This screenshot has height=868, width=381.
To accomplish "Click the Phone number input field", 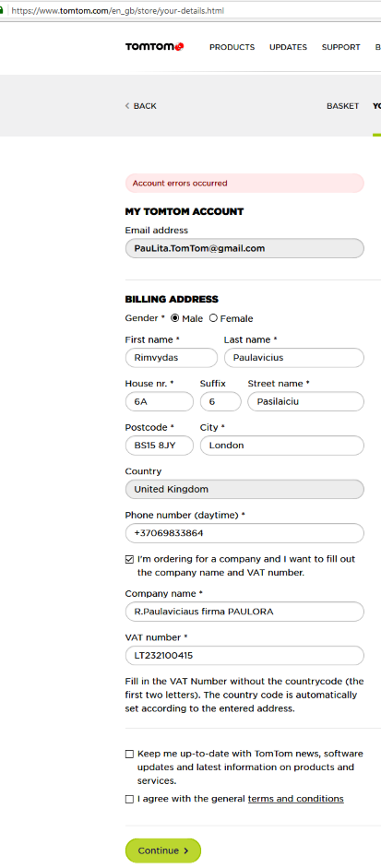I will 244,533.
